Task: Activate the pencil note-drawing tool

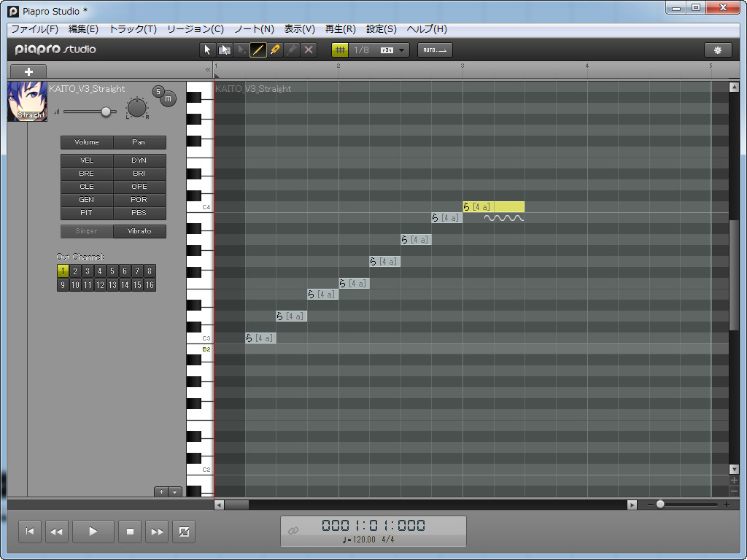Action: click(x=258, y=50)
